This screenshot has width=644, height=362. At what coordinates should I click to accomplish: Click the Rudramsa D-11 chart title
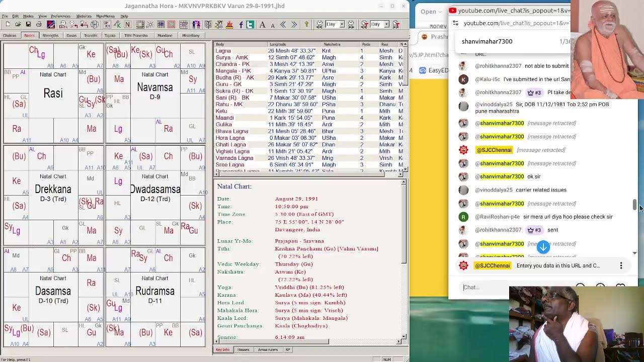point(155,294)
